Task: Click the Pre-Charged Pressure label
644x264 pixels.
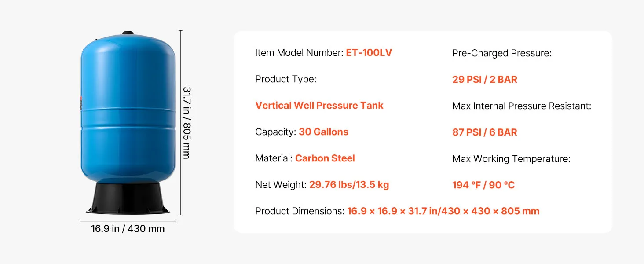Action: pos(501,53)
